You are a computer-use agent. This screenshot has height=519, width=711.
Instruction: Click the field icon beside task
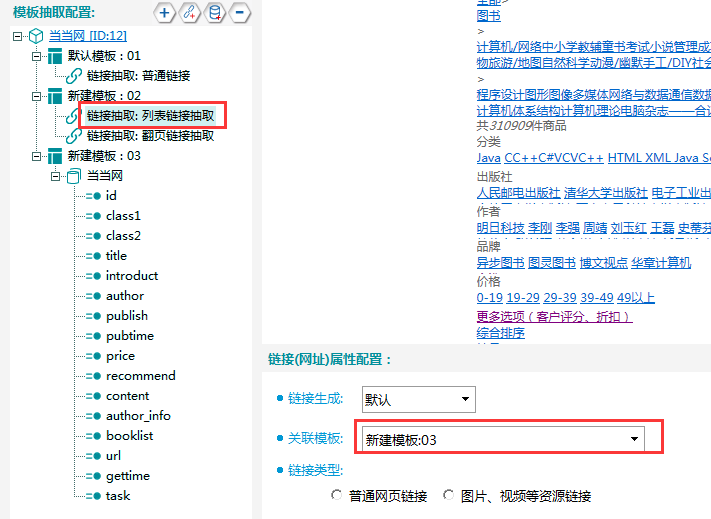(93, 496)
